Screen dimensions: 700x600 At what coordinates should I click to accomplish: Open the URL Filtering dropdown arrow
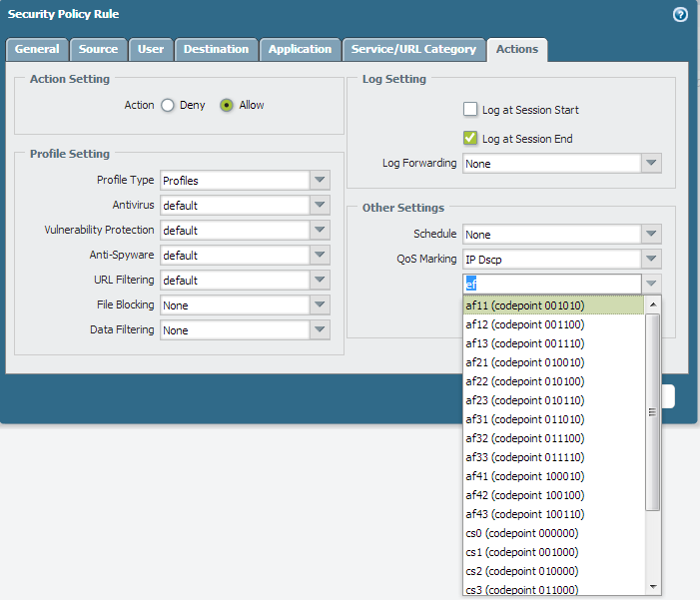tap(320, 281)
